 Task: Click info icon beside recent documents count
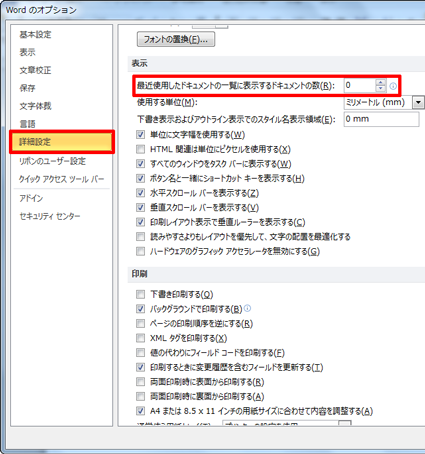[393, 86]
